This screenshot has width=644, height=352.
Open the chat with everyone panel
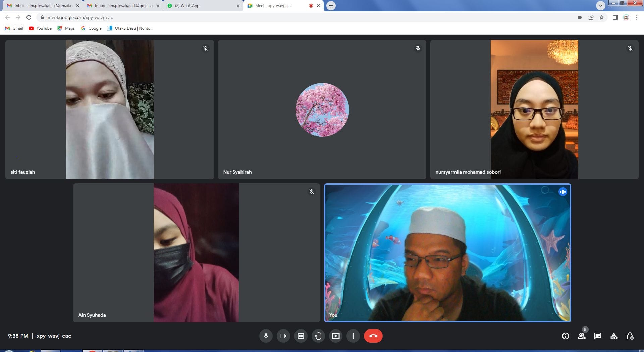point(598,336)
